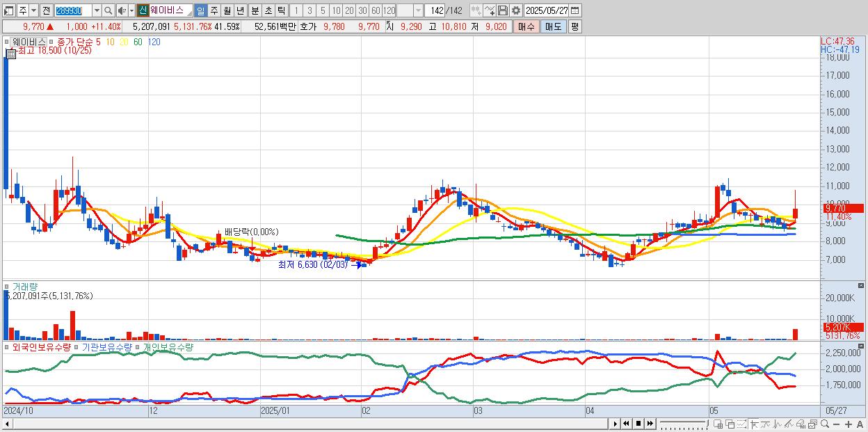
Task: Expand the stock code history dropdown
Action: pyautogui.click(x=97, y=10)
